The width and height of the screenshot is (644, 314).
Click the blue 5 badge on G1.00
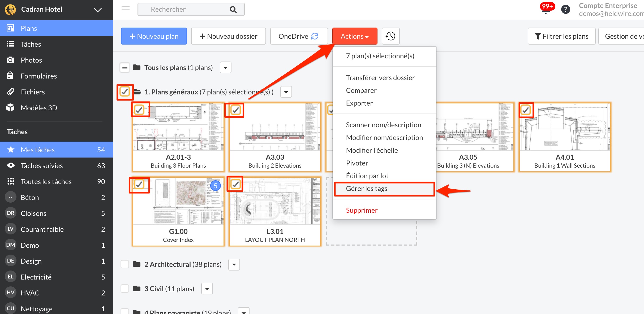point(216,186)
